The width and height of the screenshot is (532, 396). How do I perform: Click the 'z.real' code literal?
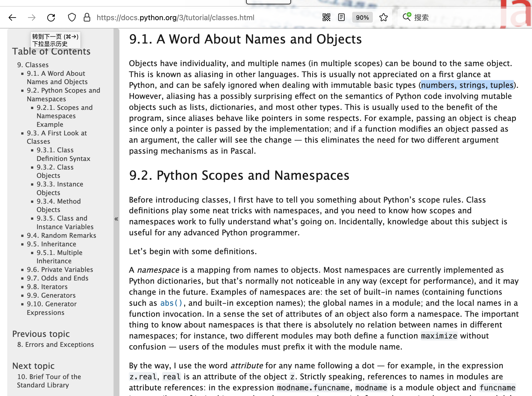143,377
